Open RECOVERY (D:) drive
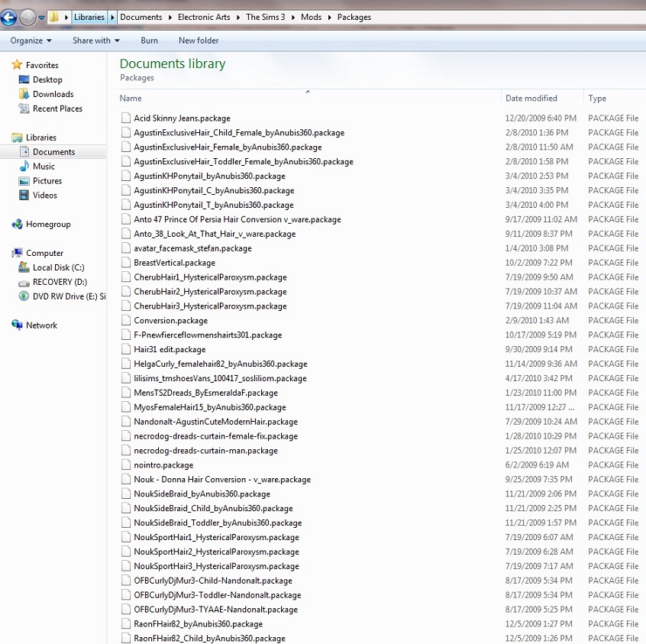 (53, 282)
